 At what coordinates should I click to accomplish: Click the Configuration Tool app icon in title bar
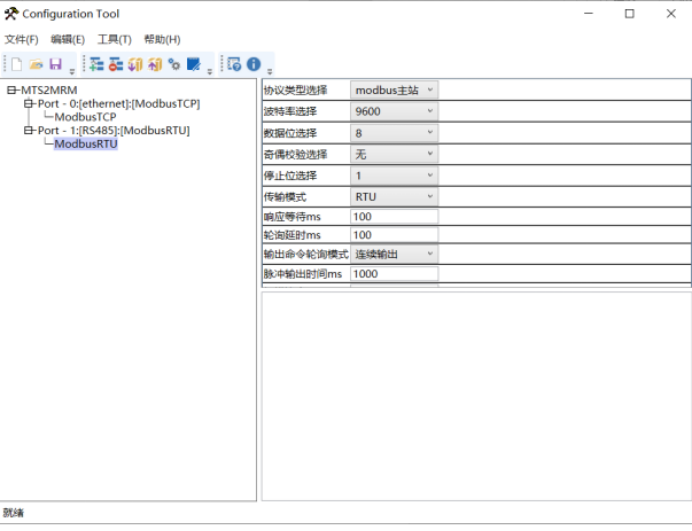pos(11,14)
